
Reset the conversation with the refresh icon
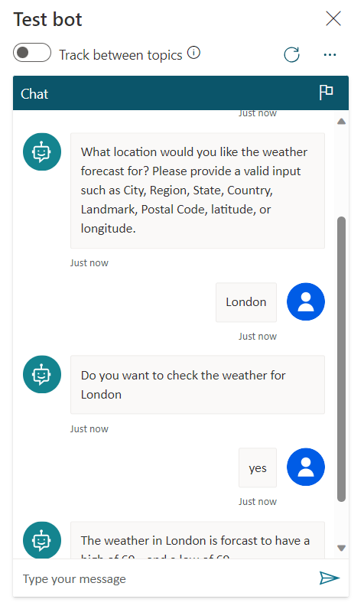291,55
